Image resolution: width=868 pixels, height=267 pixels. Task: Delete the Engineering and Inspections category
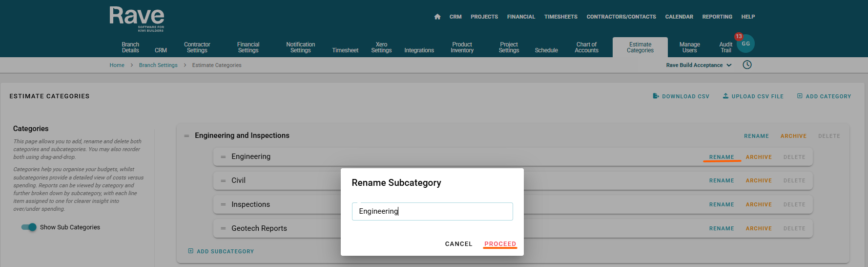(x=829, y=136)
